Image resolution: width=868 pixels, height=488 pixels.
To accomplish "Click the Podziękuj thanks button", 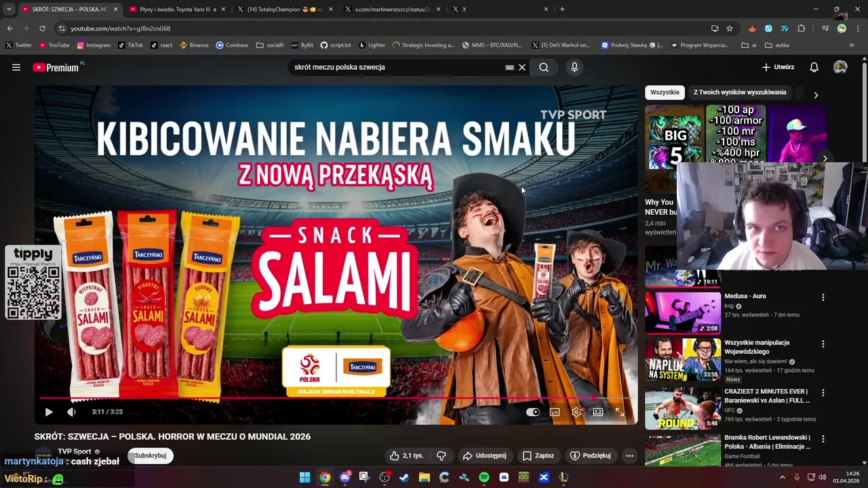I will (x=591, y=455).
